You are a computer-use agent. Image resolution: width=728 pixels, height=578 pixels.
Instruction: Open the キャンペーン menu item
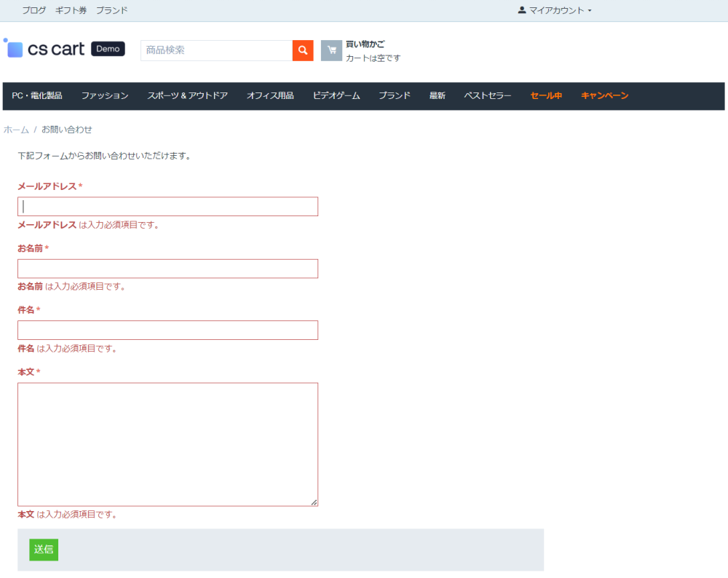(605, 95)
